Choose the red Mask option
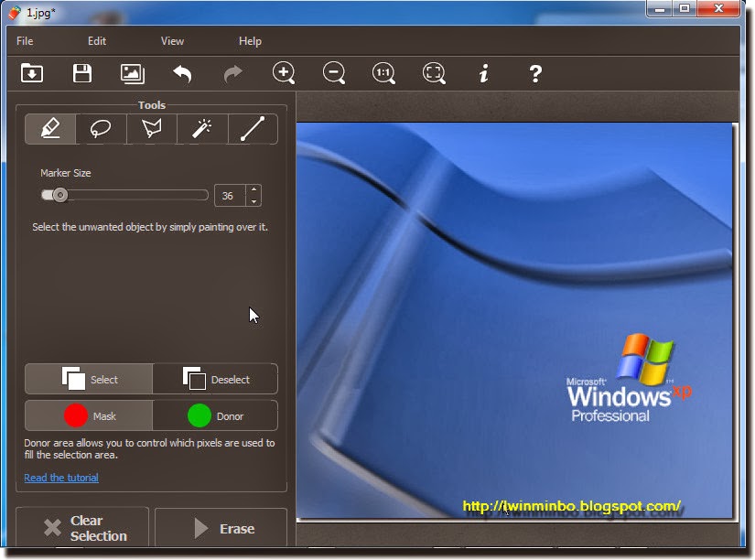755x560 pixels. click(89, 415)
